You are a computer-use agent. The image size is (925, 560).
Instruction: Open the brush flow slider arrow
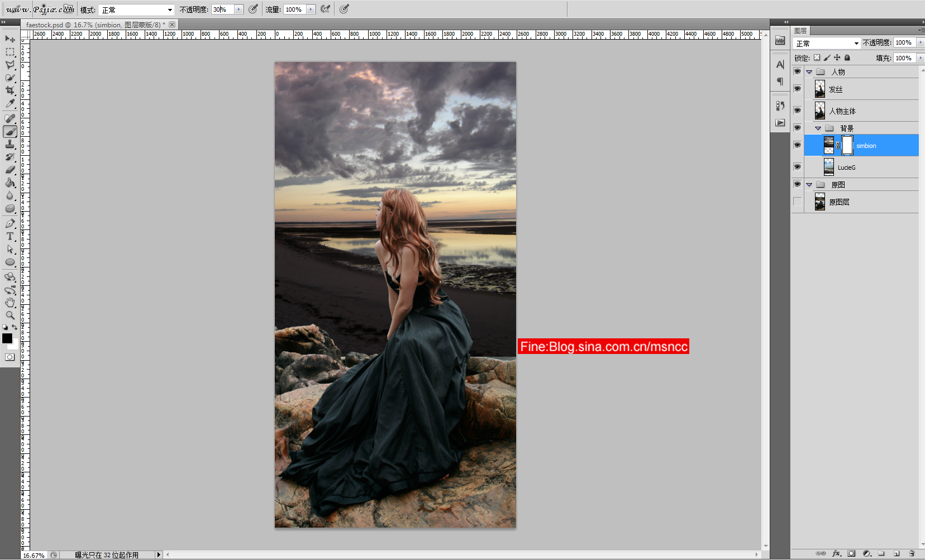(311, 9)
